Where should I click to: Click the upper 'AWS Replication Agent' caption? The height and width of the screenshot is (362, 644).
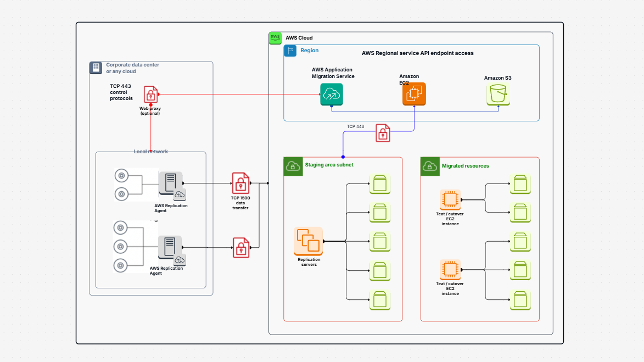pyautogui.click(x=171, y=208)
